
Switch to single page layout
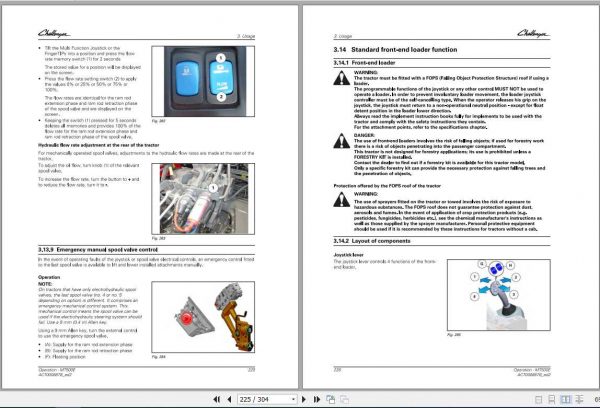click(538, 400)
